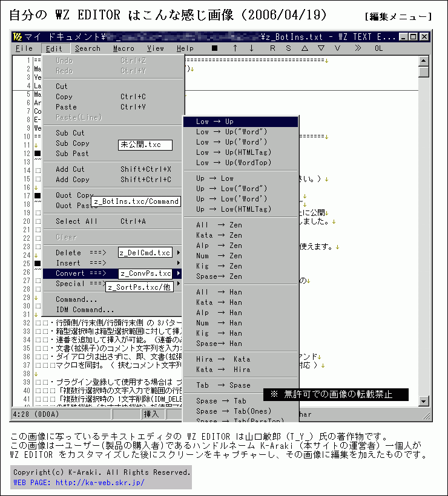Choose Cut in the Edit menu
This screenshot has height=496, width=448.
click(x=113, y=86)
